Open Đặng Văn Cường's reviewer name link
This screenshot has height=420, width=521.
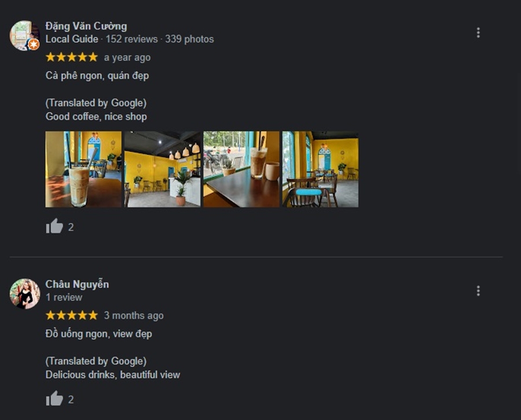pos(86,26)
